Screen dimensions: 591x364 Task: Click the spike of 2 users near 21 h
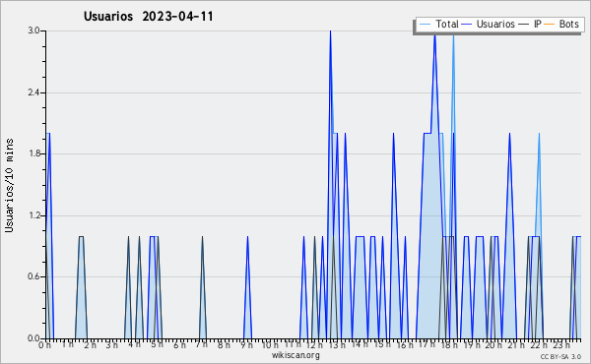click(x=509, y=134)
